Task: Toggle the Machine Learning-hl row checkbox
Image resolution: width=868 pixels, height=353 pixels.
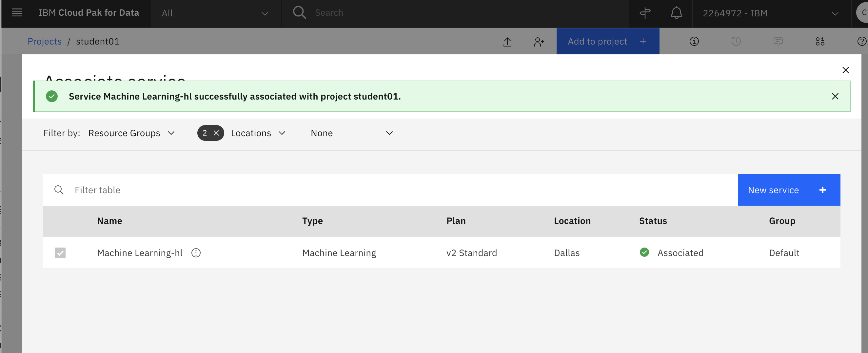Action: click(x=60, y=253)
